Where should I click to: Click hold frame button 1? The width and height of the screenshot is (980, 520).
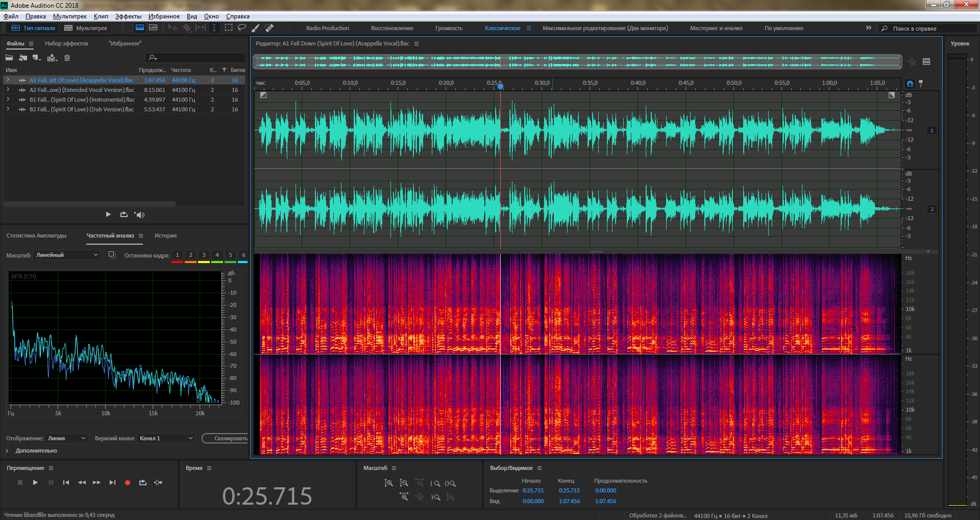[177, 255]
